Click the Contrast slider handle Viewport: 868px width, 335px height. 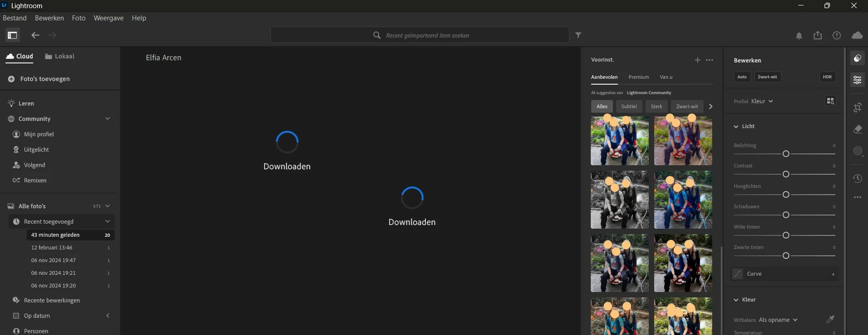point(786,174)
